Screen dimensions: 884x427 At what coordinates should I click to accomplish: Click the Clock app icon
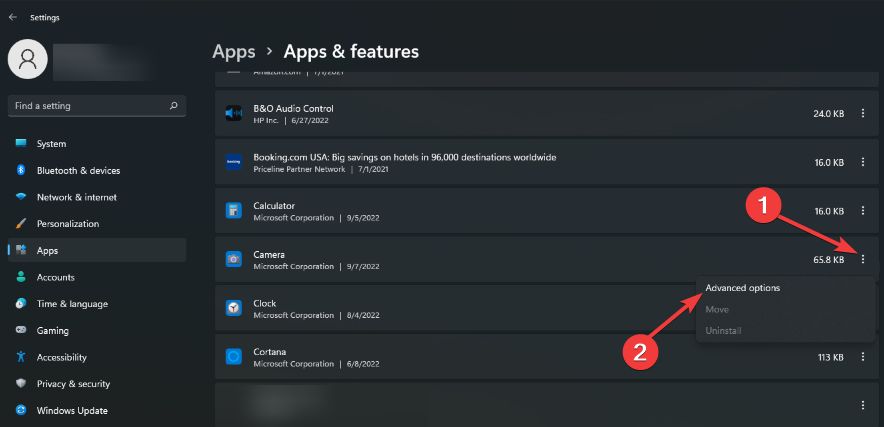[x=233, y=308]
